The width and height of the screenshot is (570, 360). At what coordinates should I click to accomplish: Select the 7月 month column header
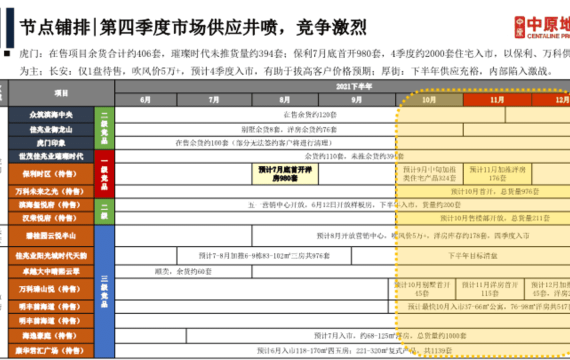point(214,100)
